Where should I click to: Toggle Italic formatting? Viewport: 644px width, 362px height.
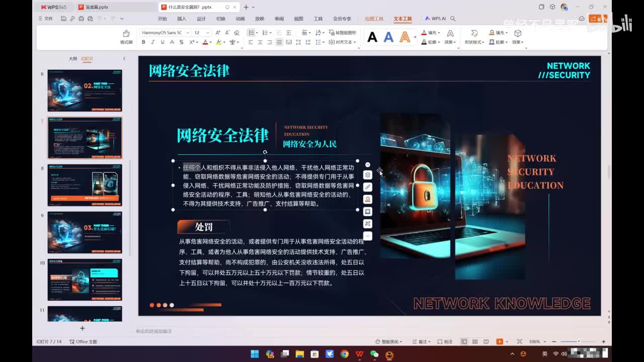click(153, 42)
